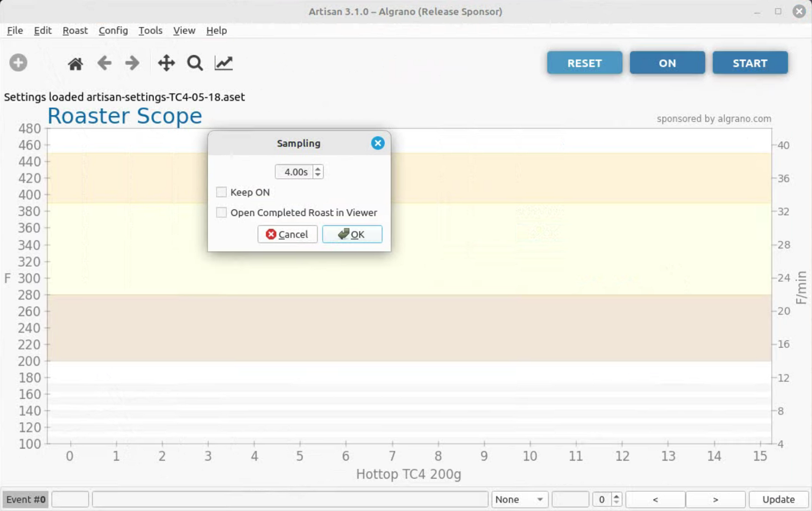Screen dimensions: 812x511
Task: Check Open Completed Roast in Viewer
Action: tap(221, 212)
